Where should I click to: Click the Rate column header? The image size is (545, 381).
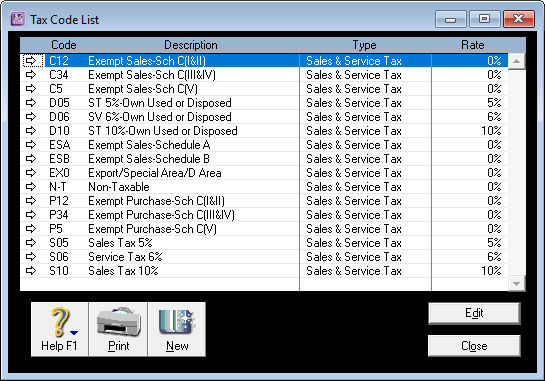(473, 45)
